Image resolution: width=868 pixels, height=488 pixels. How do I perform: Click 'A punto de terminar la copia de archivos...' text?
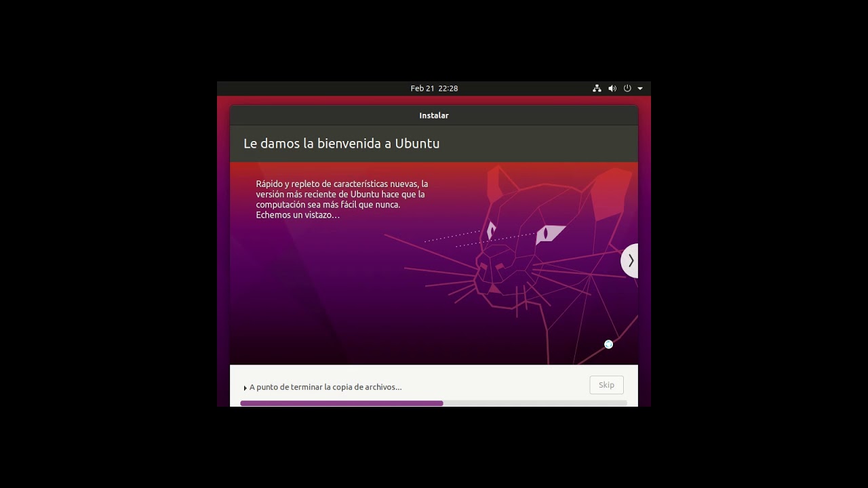click(325, 387)
